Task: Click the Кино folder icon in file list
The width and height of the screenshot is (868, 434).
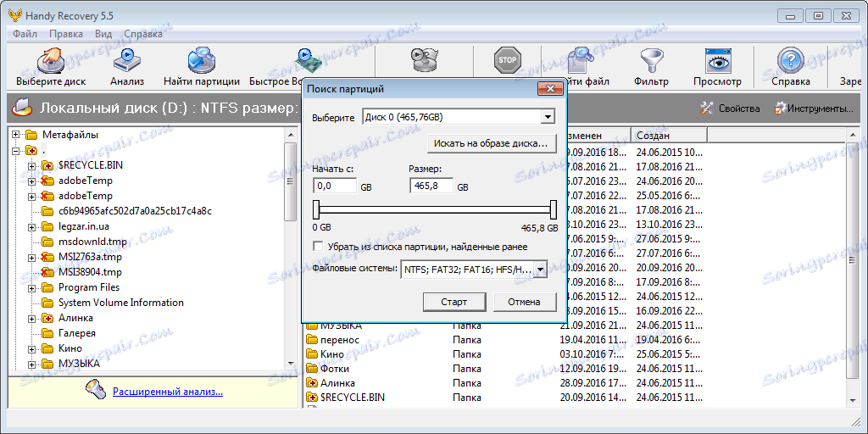Action: pos(312,353)
